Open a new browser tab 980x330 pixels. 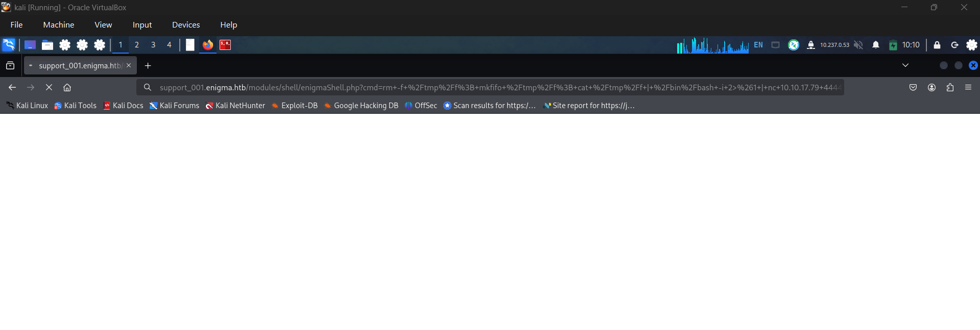(x=148, y=65)
